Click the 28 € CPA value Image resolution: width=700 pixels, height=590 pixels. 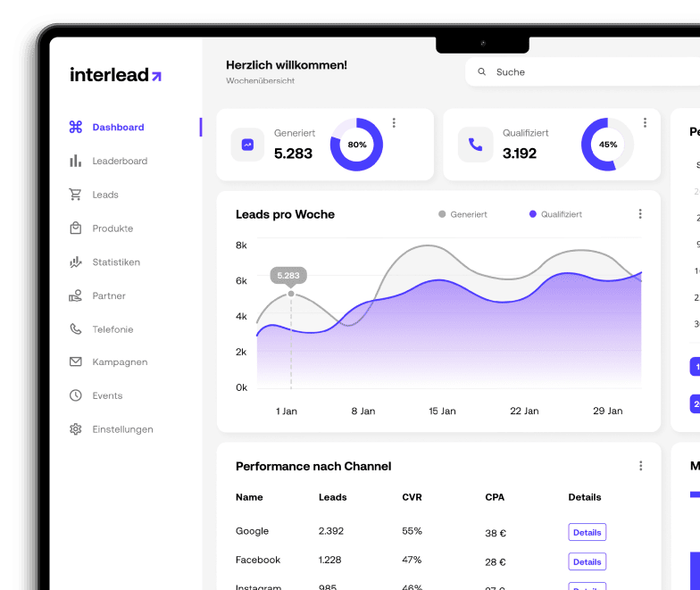pos(495,562)
